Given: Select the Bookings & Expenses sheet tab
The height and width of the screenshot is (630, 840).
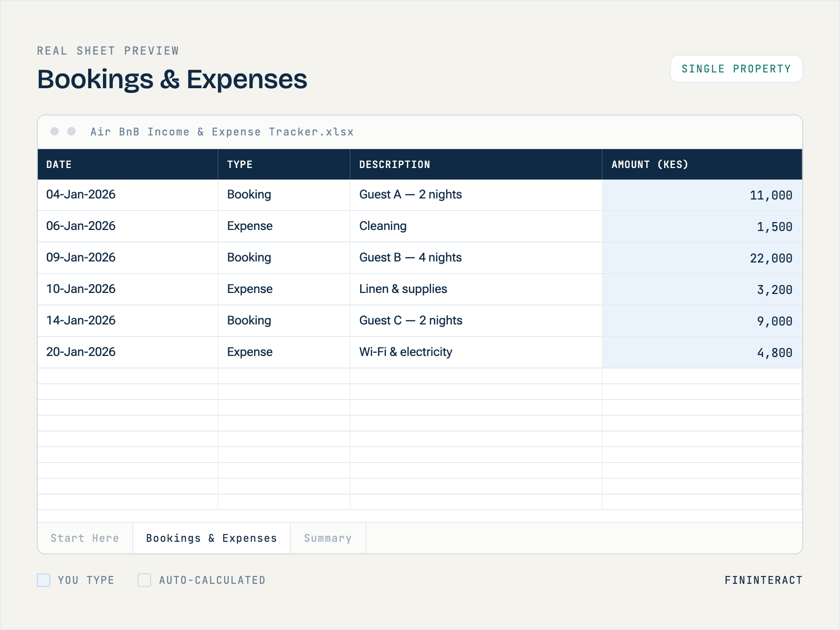Looking at the screenshot, I should pos(212,538).
